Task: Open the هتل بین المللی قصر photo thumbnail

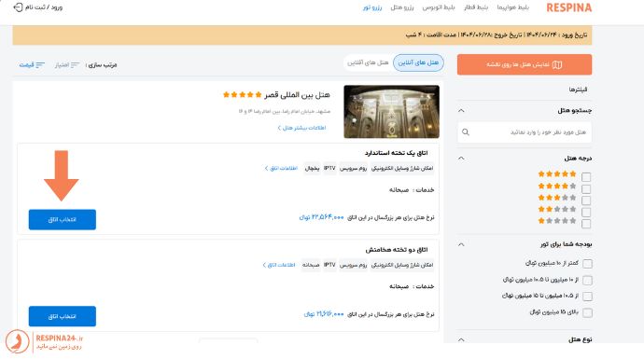Action: [x=391, y=112]
